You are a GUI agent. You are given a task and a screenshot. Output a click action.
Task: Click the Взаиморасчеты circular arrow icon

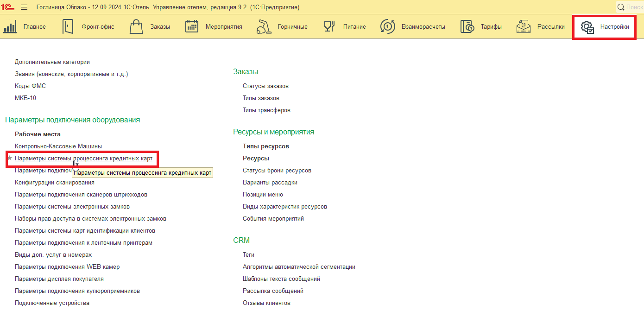[387, 26]
